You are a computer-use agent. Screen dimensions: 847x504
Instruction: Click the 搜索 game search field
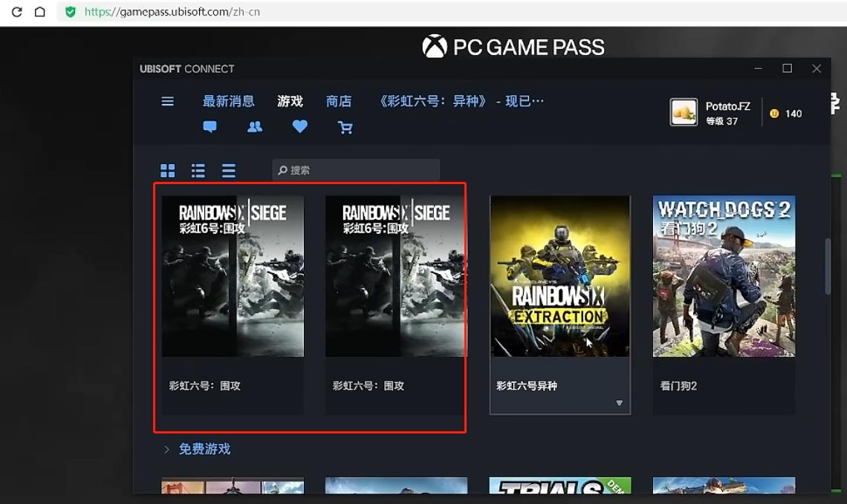[356, 170]
